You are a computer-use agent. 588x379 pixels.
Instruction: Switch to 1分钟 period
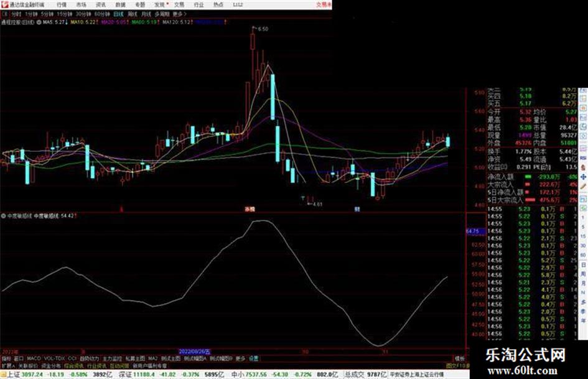[31, 14]
